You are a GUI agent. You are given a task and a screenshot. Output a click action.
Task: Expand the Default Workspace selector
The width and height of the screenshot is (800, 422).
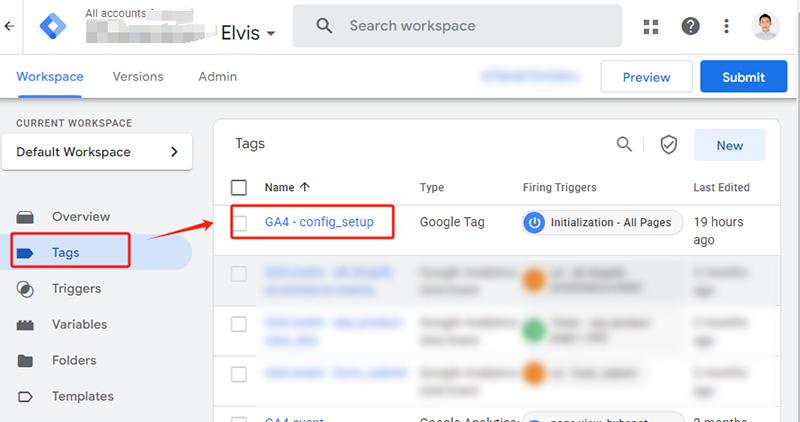(97, 152)
